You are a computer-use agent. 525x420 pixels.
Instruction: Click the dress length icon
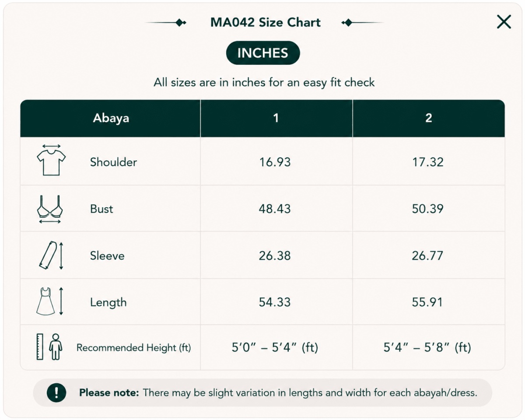50,301
